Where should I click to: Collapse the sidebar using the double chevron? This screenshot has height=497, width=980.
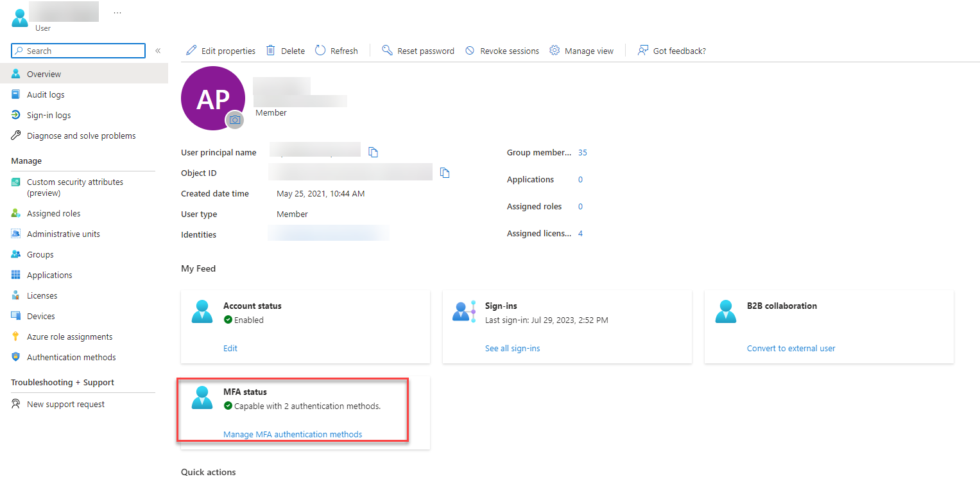tap(158, 50)
